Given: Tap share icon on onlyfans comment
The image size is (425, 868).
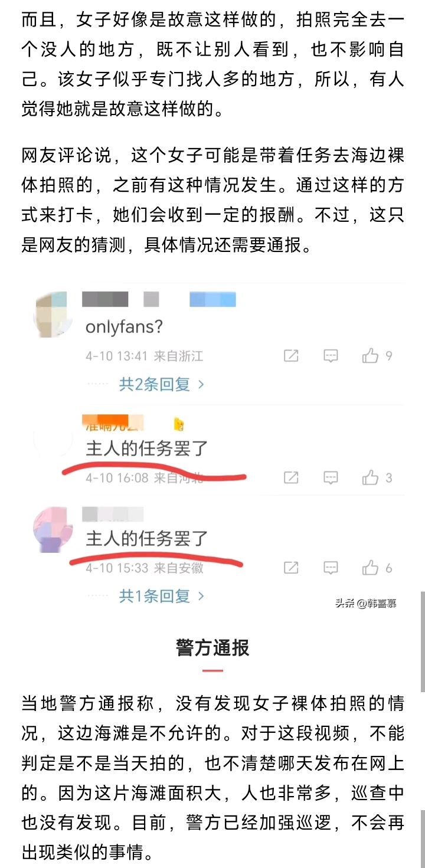Looking at the screenshot, I should tap(291, 356).
